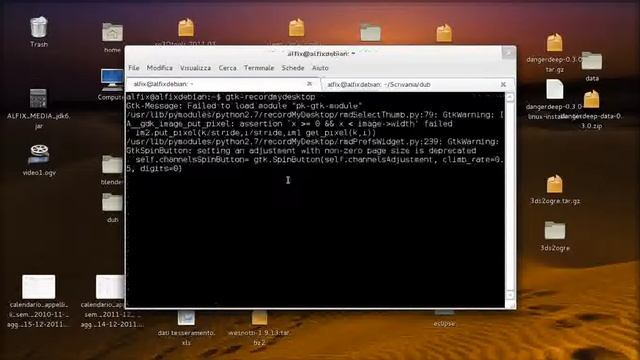Viewport: 640px width, 360px height.
Task: Switch to the ~/Scrivania/dub terminal tab
Action: point(417,84)
